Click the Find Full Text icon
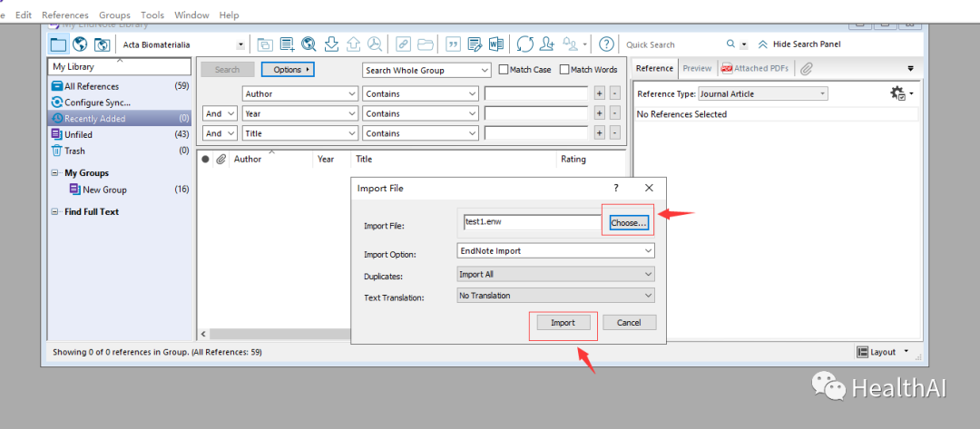Screen dimensions: 980x429 click(375, 44)
